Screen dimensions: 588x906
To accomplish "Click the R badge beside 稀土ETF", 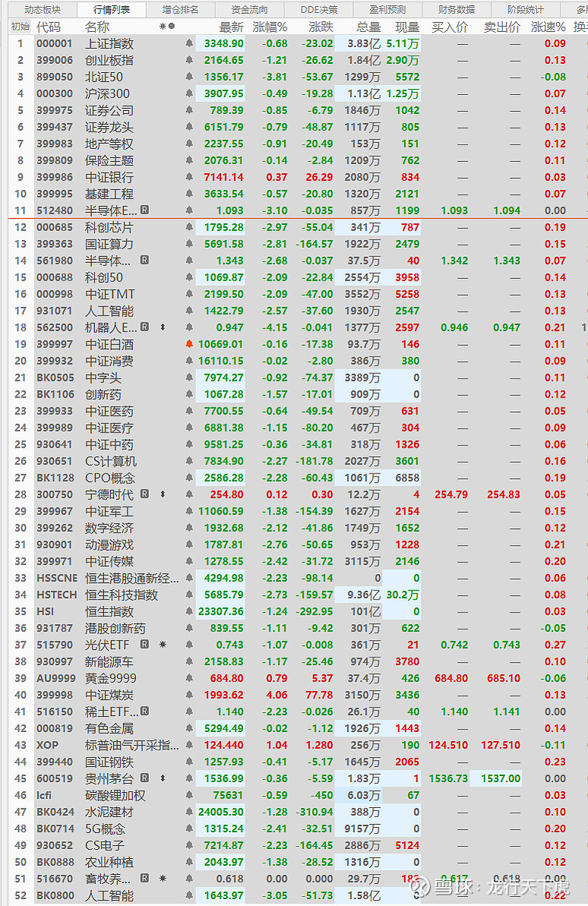I will 144,711.
